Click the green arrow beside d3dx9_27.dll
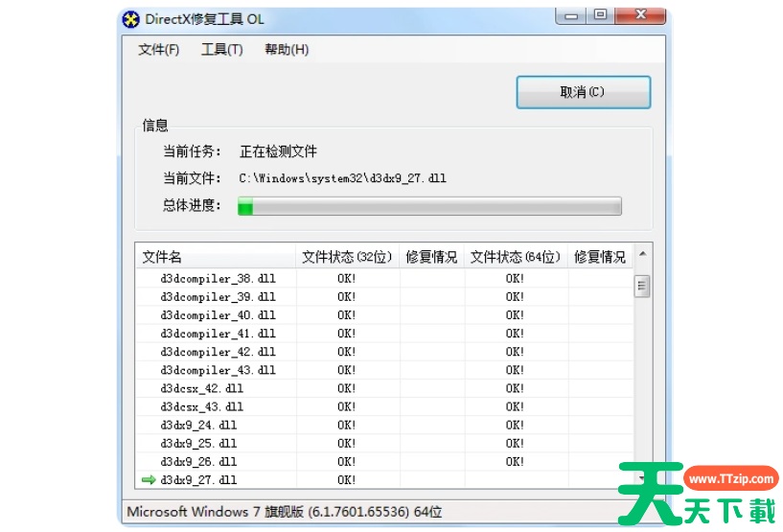The image size is (783, 532). point(149,480)
